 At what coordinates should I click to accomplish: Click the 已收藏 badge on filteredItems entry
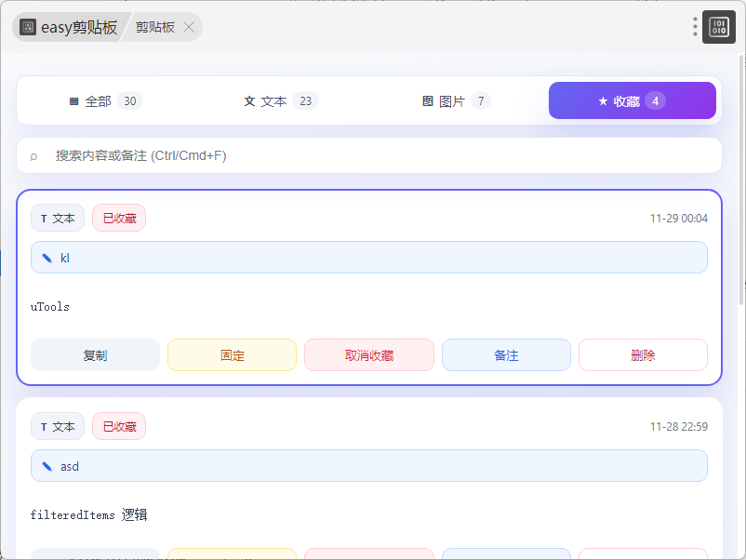119,426
